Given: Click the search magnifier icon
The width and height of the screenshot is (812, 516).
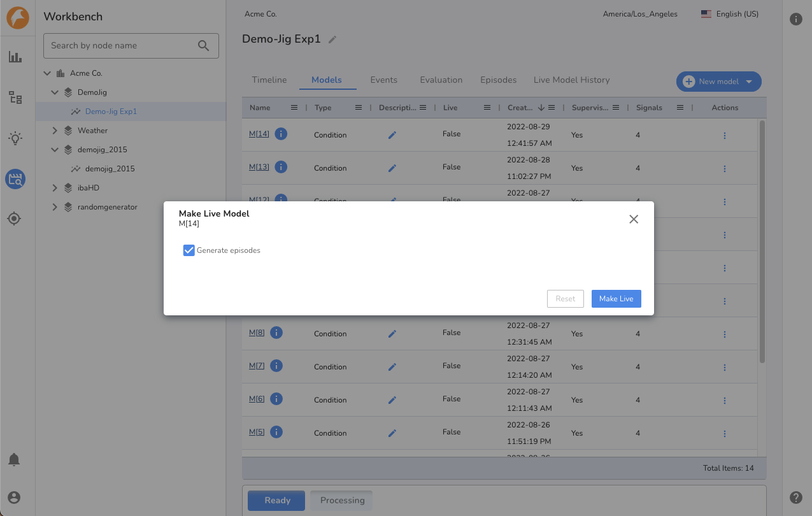Looking at the screenshot, I should click(204, 45).
